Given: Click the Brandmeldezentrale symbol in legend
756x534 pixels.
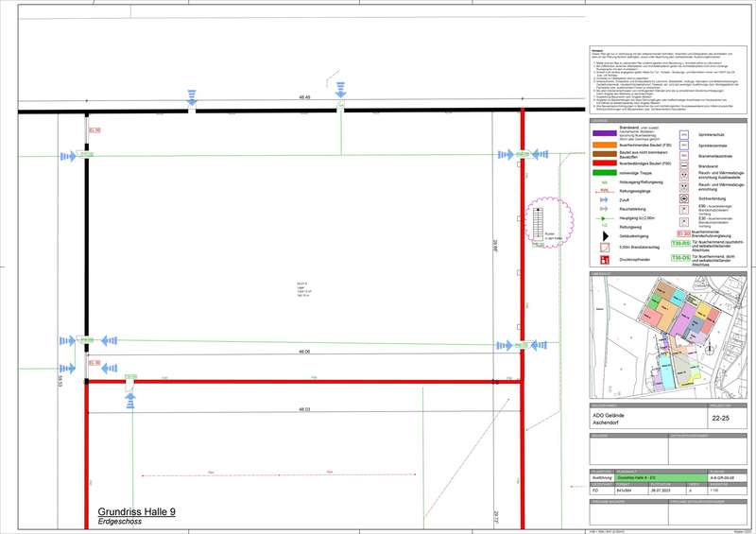Looking at the screenshot, I should [x=682, y=156].
